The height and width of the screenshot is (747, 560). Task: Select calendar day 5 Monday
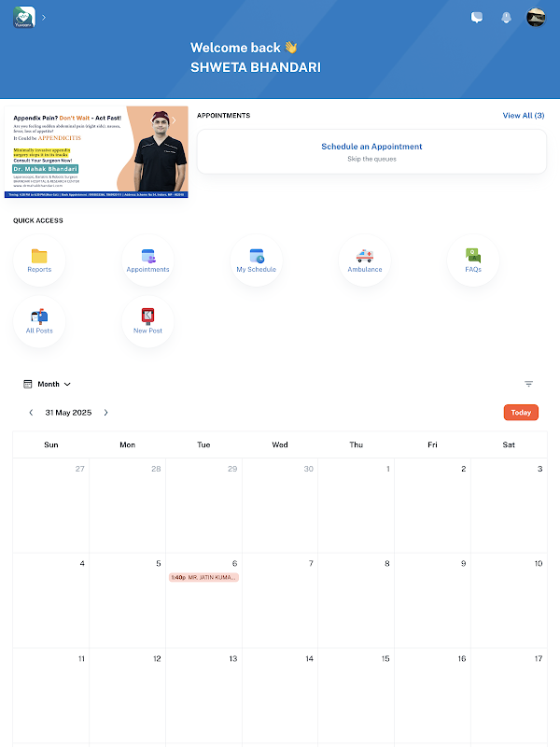point(127,600)
